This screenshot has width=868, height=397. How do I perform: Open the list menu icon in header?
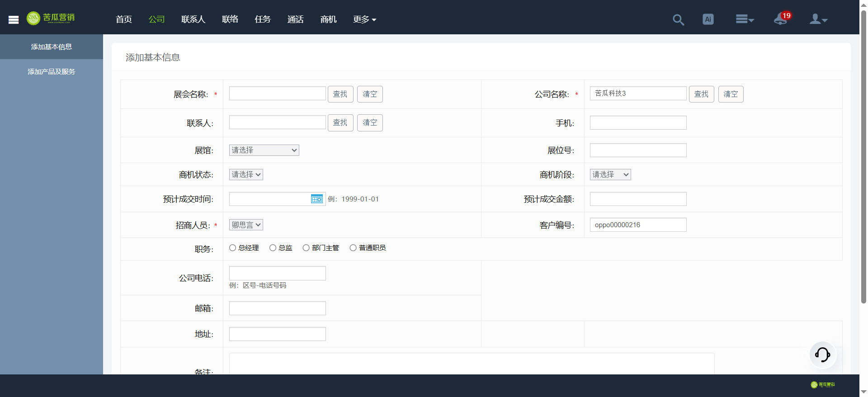(x=744, y=19)
